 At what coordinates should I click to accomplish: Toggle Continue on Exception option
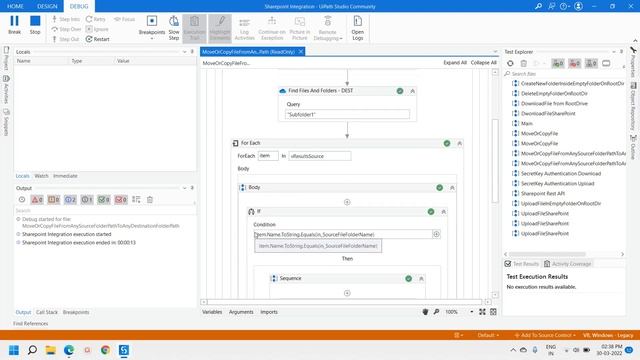[272, 28]
